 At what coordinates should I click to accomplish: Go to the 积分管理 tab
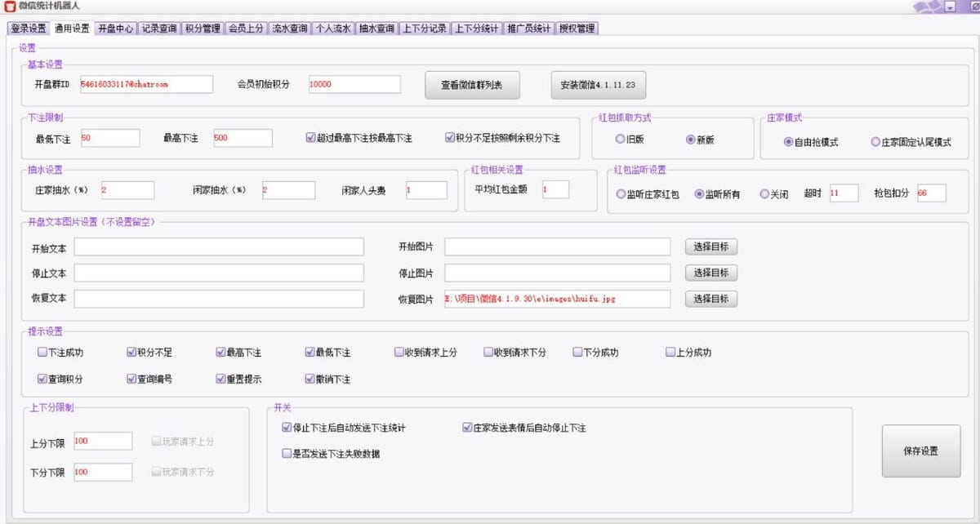click(x=202, y=28)
